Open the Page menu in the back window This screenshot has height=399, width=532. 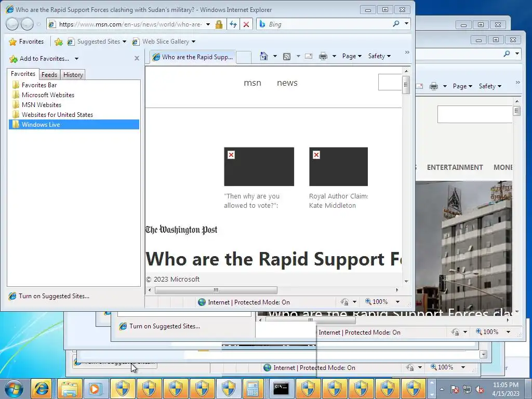point(462,86)
